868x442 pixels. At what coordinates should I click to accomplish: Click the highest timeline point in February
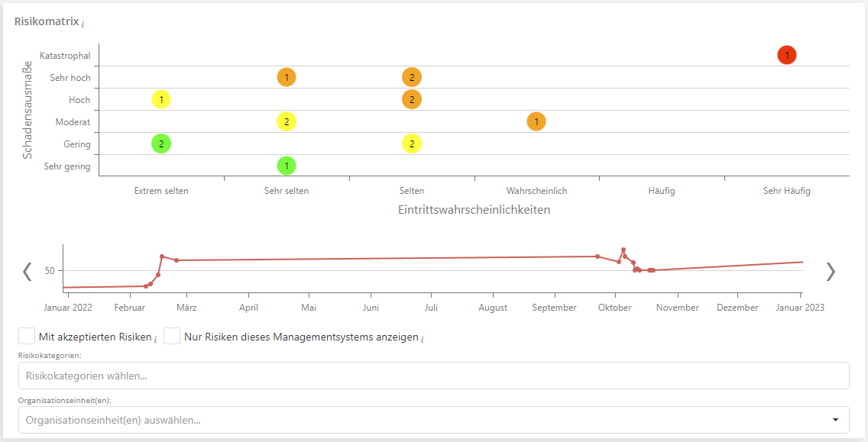click(162, 256)
